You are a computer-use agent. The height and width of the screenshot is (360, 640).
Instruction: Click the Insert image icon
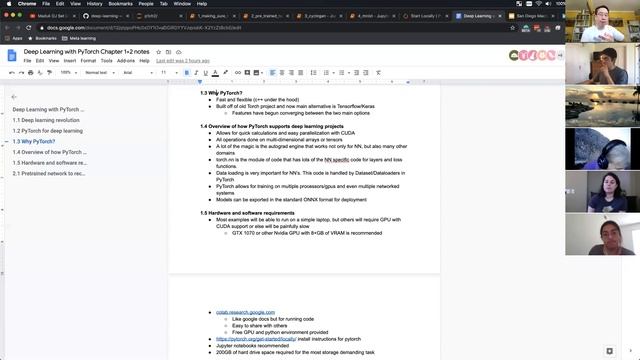tap(256, 73)
